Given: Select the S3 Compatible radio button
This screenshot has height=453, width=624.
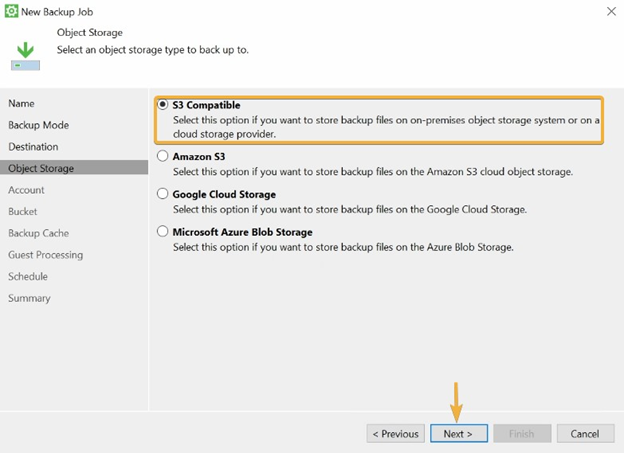Looking at the screenshot, I should point(162,105).
